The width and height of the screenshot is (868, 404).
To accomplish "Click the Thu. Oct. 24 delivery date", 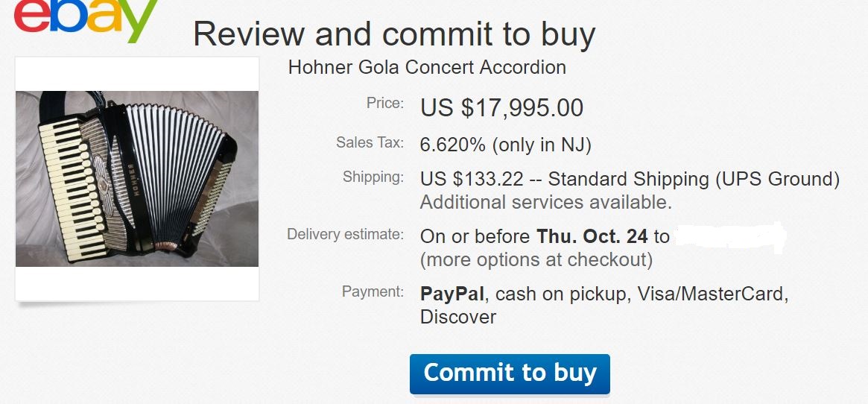I will (x=592, y=237).
